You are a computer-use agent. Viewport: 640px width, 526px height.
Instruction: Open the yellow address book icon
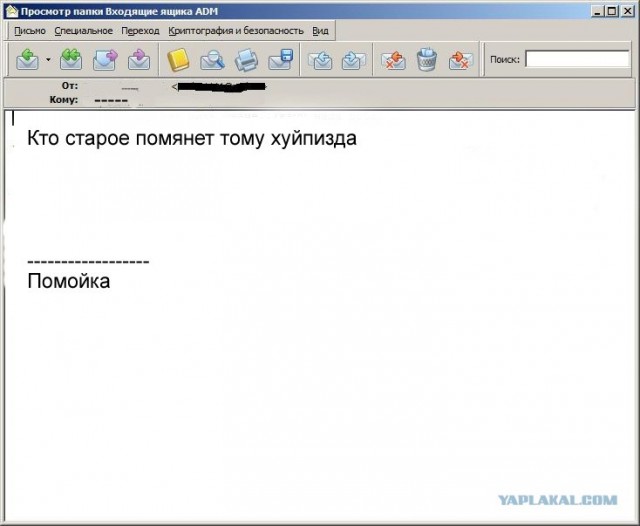click(x=178, y=60)
